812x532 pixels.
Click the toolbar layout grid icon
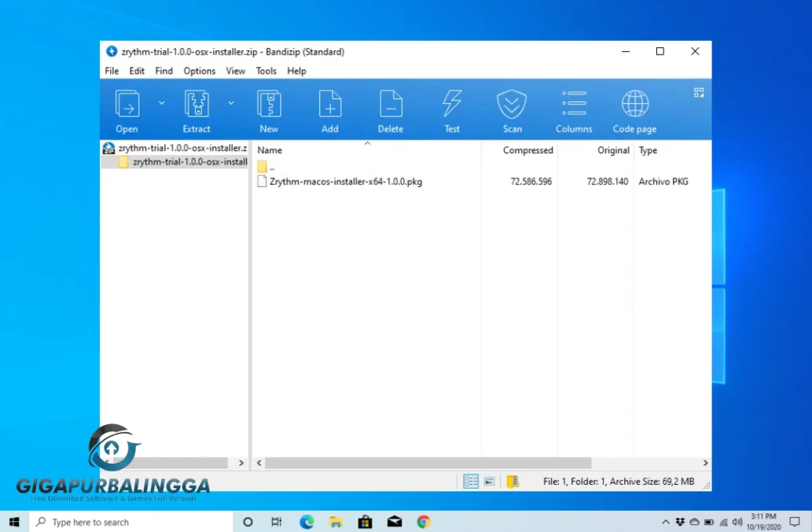coord(699,93)
